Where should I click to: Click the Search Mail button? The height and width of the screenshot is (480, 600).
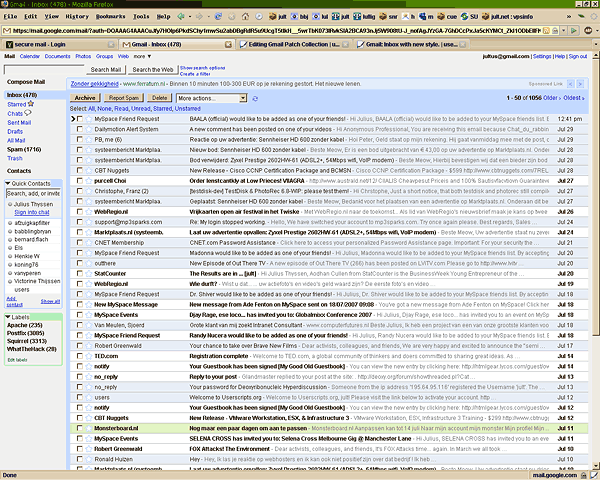point(106,70)
